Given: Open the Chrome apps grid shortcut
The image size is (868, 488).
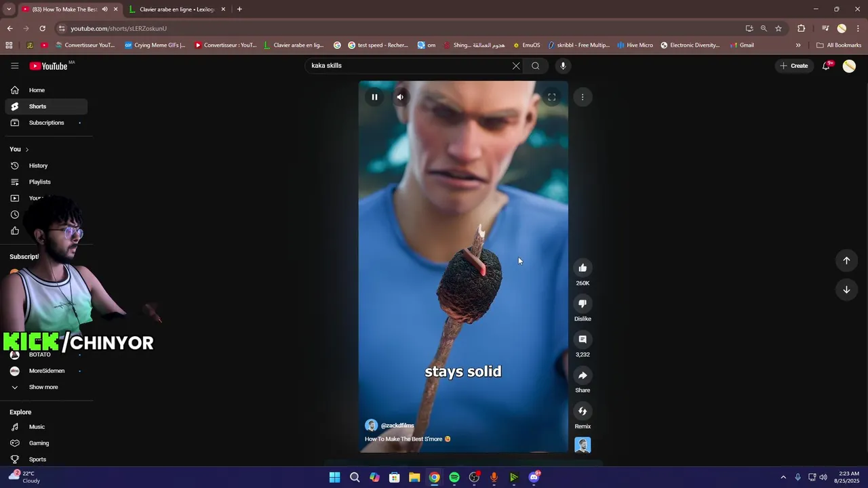Looking at the screenshot, I should pyautogui.click(x=9, y=45).
